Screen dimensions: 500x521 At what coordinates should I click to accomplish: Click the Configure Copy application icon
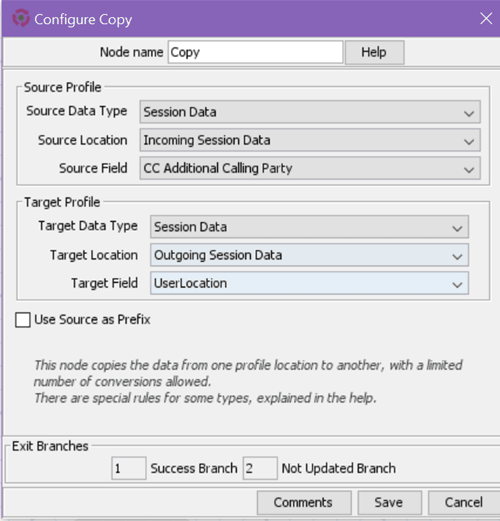(21, 18)
